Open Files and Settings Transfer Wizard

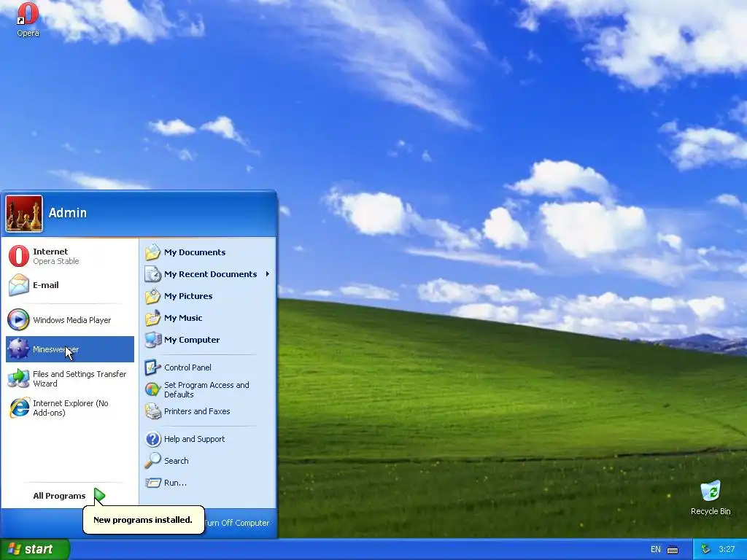coord(69,378)
